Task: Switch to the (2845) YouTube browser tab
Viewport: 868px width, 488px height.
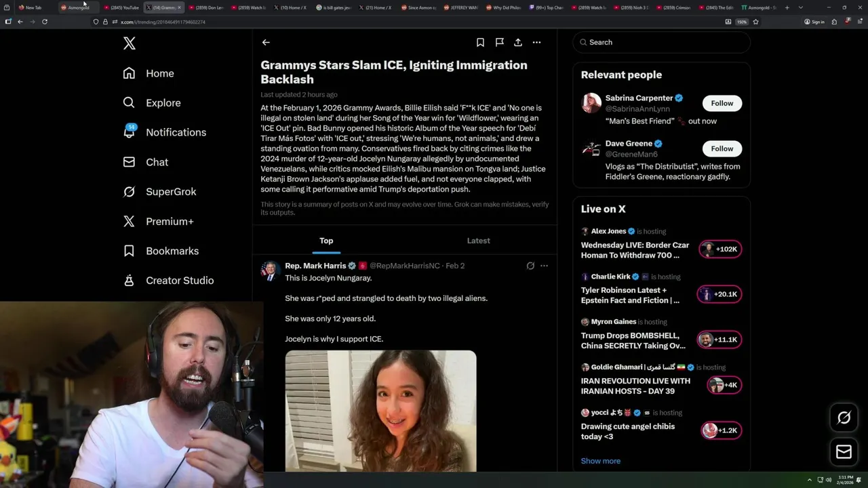Action: 121,7
